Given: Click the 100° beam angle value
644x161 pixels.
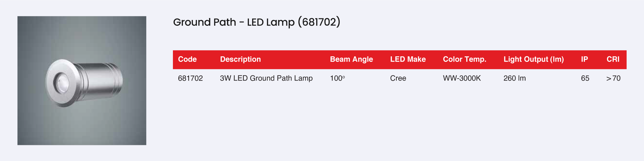Looking at the screenshot, I should click(337, 78).
